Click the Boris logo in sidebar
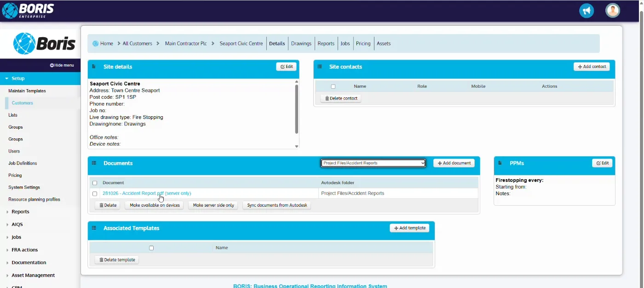 [x=44, y=44]
